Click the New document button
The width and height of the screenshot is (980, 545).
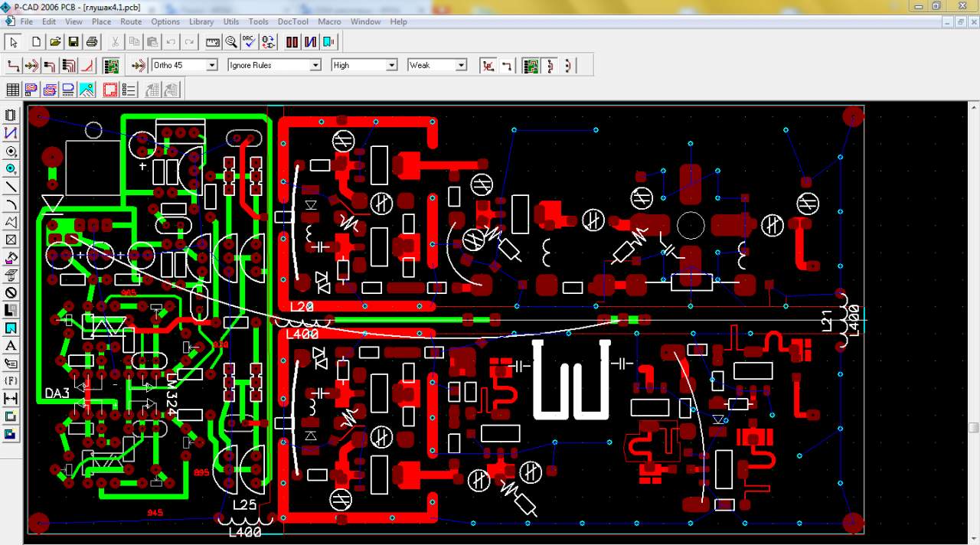[36, 42]
